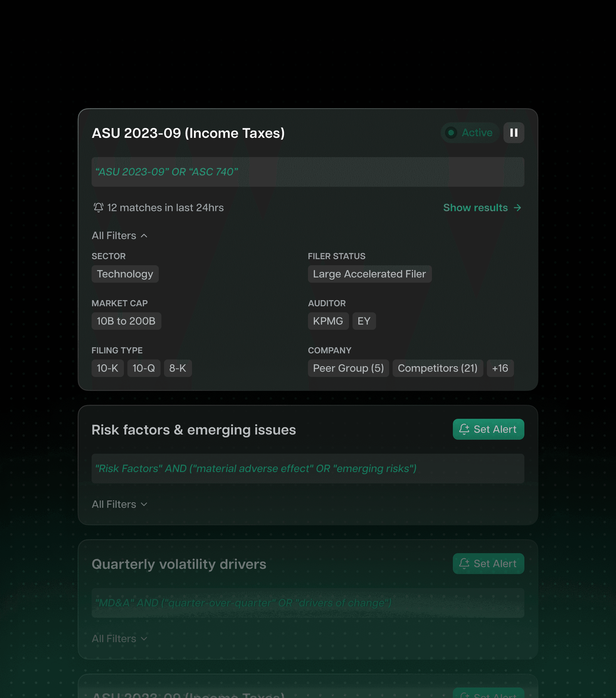616x698 pixels.
Task: Toggle the EY auditor filter chip
Action: click(364, 321)
